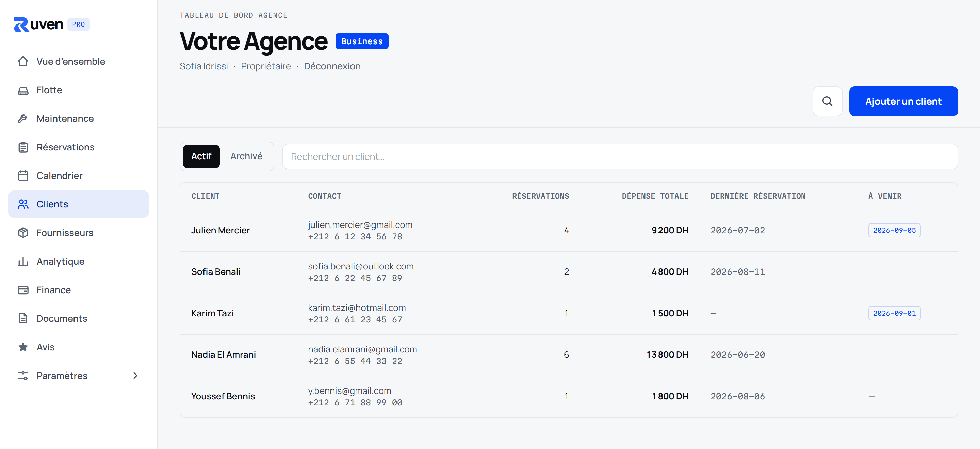This screenshot has width=980, height=449.
Task: Click phone +212 6 61 23 45 67
Action: click(x=355, y=320)
